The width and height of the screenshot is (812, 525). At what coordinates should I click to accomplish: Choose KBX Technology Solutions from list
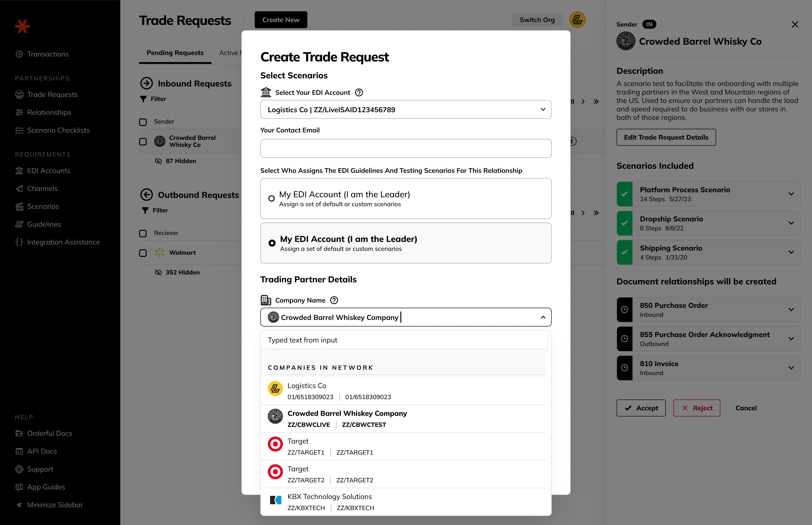tap(403, 502)
